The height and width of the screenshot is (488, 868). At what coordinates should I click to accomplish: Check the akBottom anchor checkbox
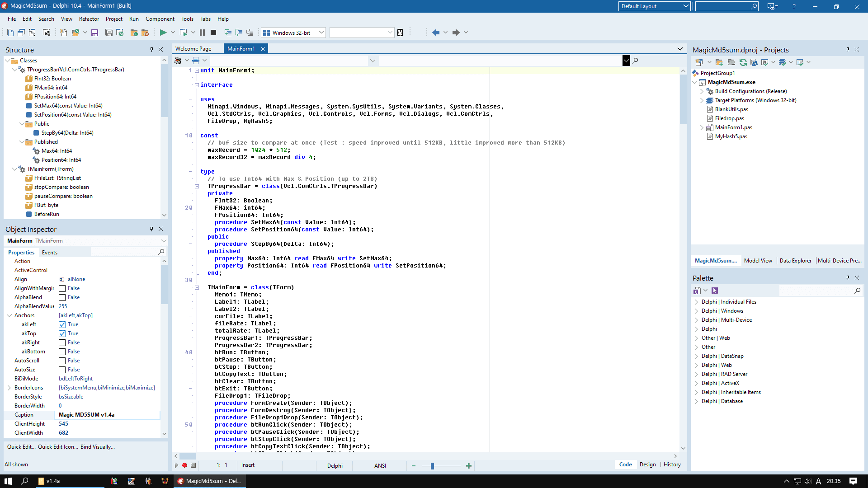62,352
